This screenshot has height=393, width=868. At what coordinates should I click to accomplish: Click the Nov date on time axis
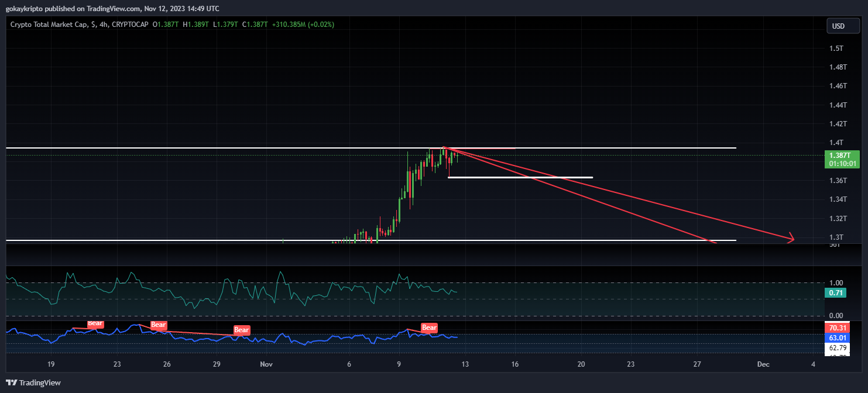(x=266, y=364)
